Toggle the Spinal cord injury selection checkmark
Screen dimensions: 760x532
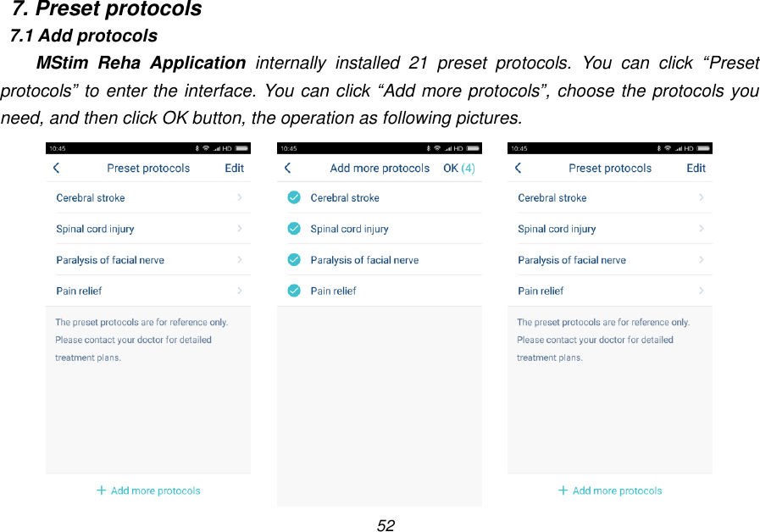[293, 229]
